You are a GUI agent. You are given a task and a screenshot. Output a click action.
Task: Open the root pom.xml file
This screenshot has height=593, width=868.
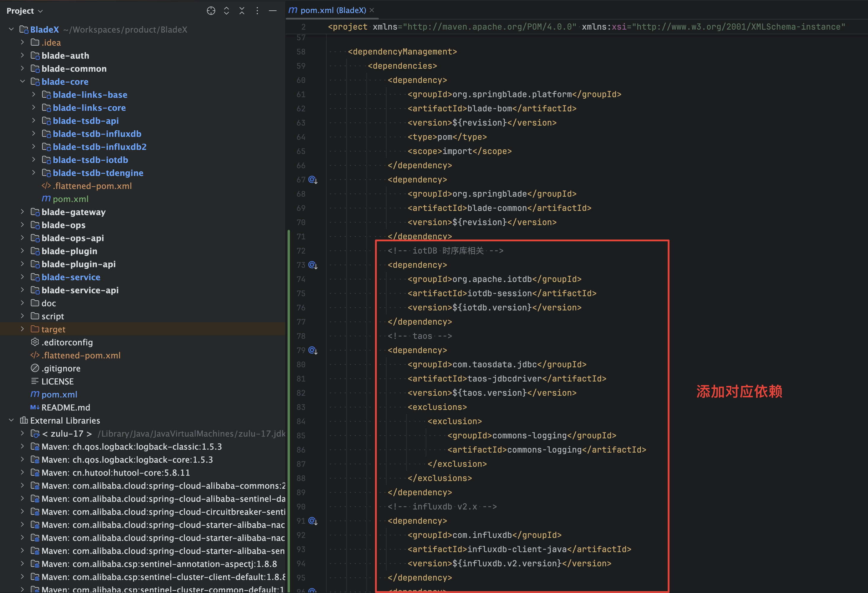59,395
